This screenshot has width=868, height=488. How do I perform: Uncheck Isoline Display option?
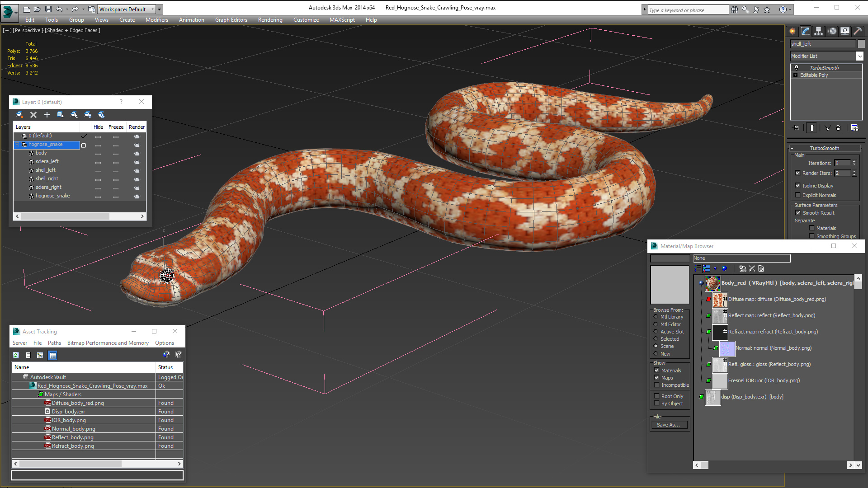click(x=798, y=186)
